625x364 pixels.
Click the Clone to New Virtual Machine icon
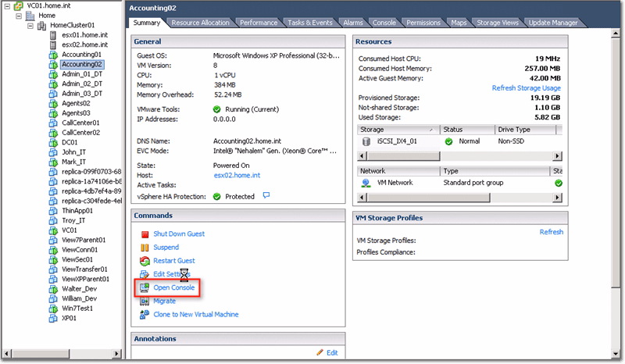point(145,315)
